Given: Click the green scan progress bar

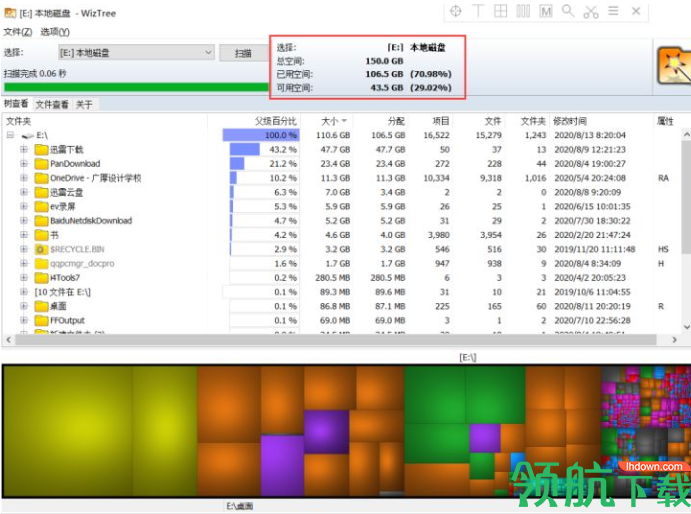Looking at the screenshot, I should (x=136, y=87).
